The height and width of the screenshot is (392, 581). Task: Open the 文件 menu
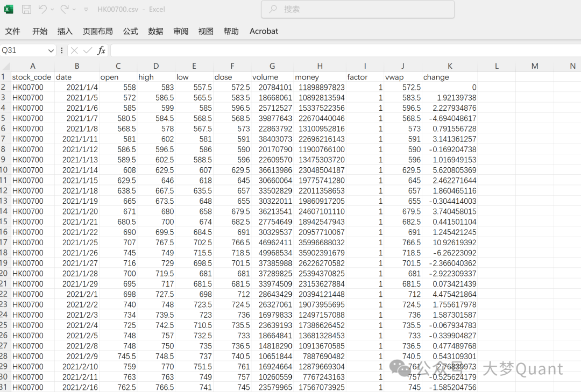[x=12, y=32]
